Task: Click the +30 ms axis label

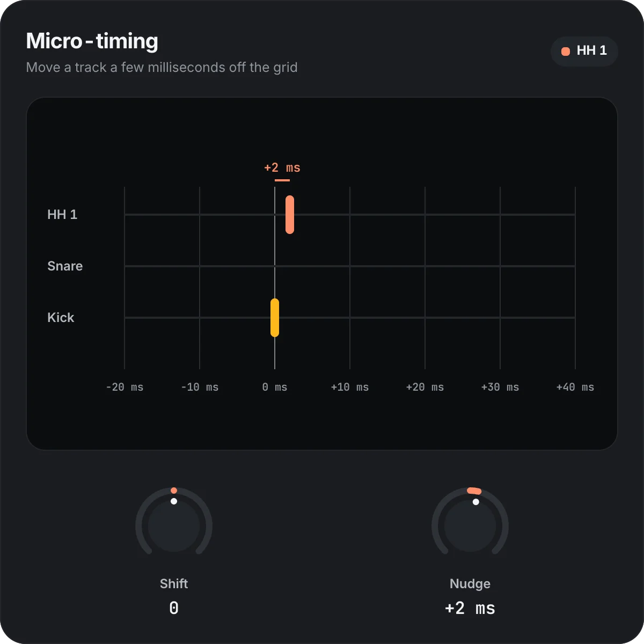Action: (x=500, y=387)
